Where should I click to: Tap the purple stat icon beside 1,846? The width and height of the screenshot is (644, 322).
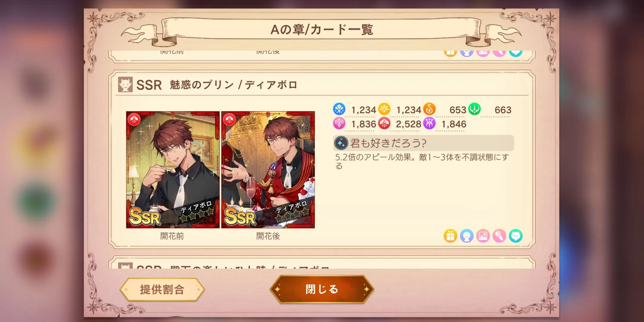click(429, 123)
